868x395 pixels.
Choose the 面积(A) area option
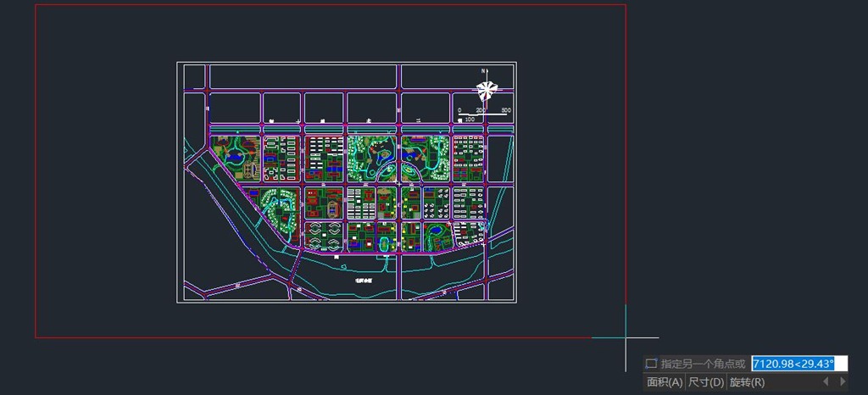(x=665, y=382)
